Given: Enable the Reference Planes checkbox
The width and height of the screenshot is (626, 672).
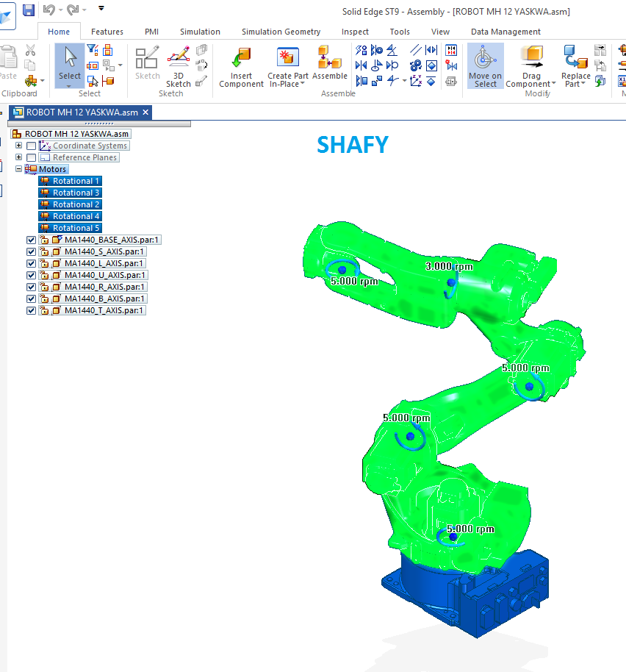Looking at the screenshot, I should coord(31,158).
